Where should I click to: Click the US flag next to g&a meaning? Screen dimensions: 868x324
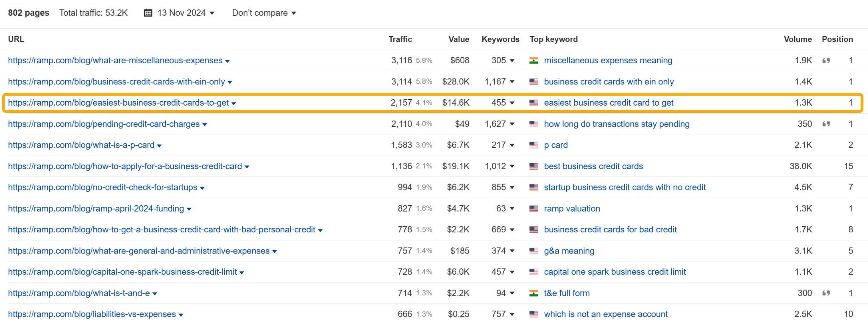coord(534,251)
